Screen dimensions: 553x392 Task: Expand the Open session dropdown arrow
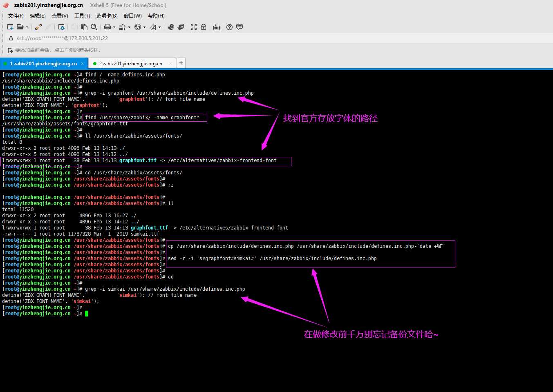tap(27, 27)
